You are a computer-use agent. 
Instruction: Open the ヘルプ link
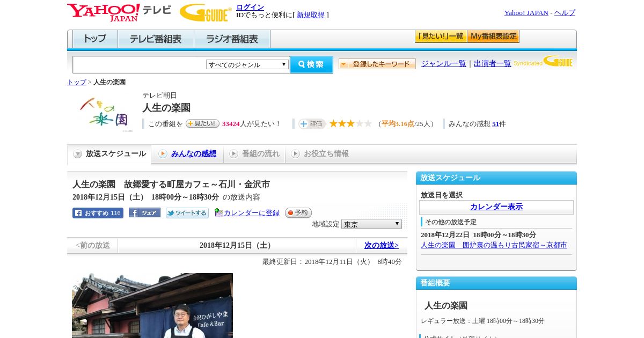point(565,13)
